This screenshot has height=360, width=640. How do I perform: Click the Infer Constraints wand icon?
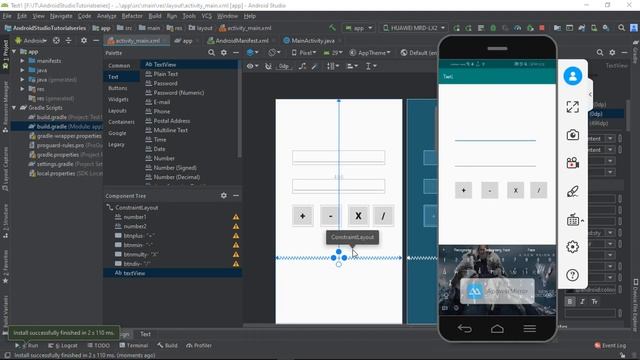pos(314,66)
